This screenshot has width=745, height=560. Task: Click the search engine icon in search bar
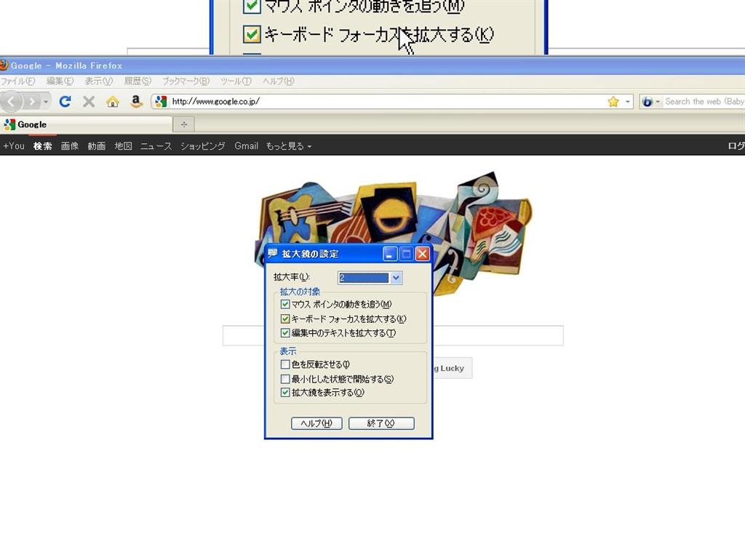coord(647,101)
